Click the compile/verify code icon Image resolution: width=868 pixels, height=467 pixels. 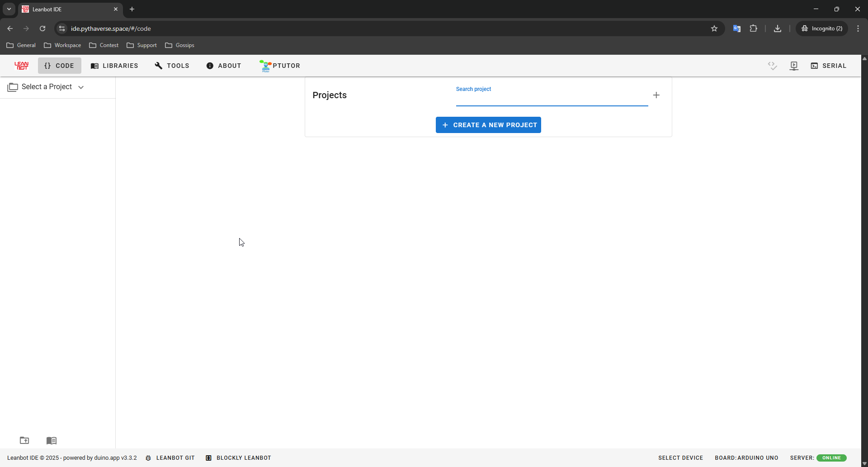click(x=772, y=66)
